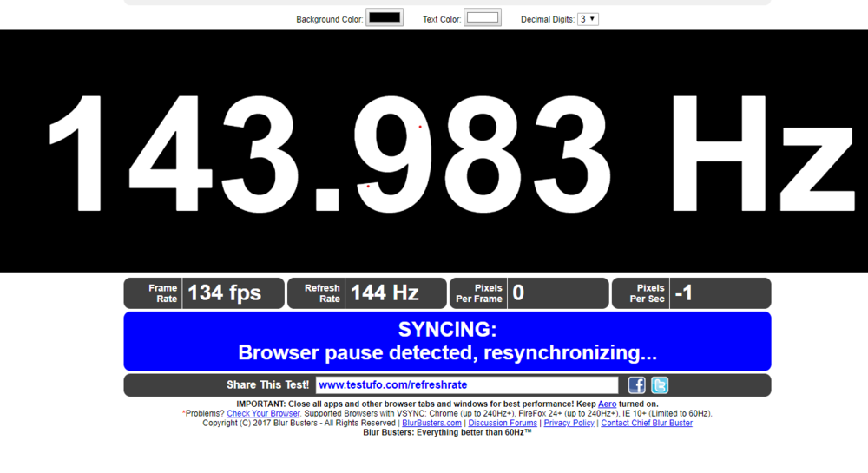Open the Privacy Policy link
The image size is (868, 473).
[569, 423]
